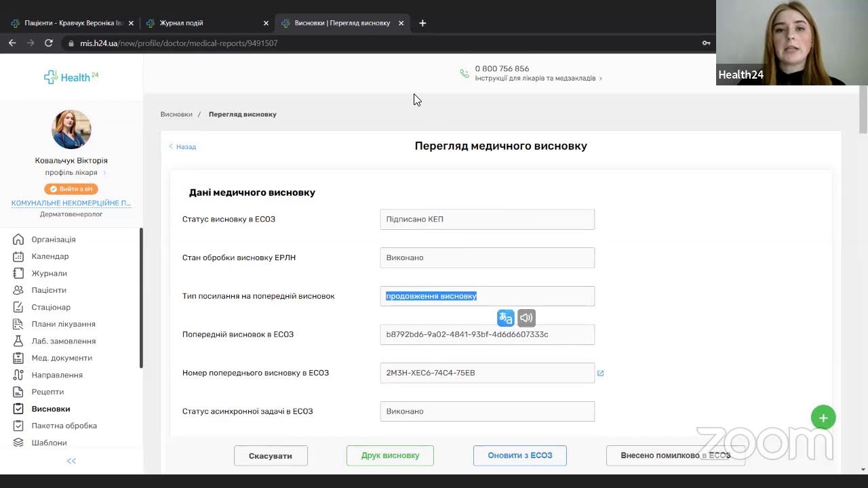Click the Номер попереднього висновку field
The height and width of the screenshot is (488, 868).
tap(487, 373)
